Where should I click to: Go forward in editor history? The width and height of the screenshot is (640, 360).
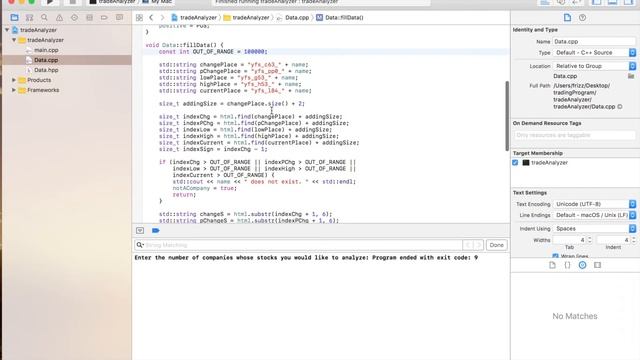[x=162, y=18]
